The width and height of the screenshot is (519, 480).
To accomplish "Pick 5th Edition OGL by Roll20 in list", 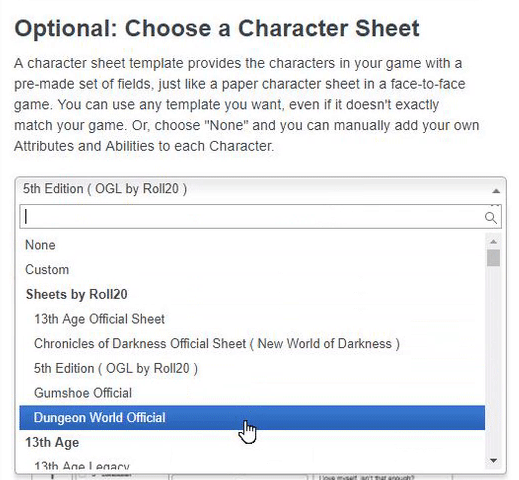I will [252, 368].
